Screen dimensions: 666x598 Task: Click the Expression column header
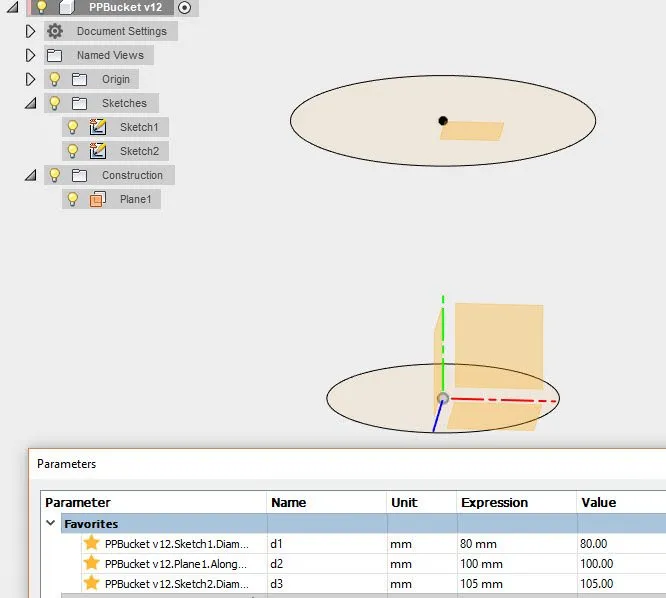(x=517, y=502)
